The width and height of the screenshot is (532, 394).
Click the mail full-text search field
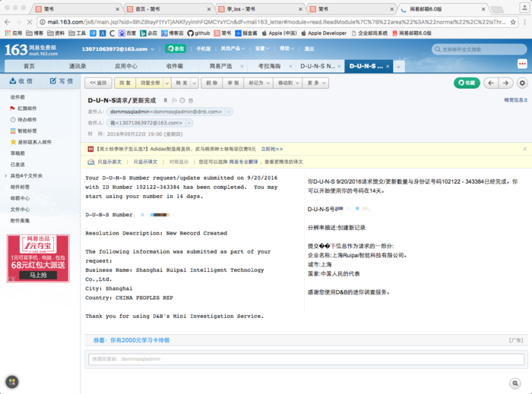pos(479,49)
